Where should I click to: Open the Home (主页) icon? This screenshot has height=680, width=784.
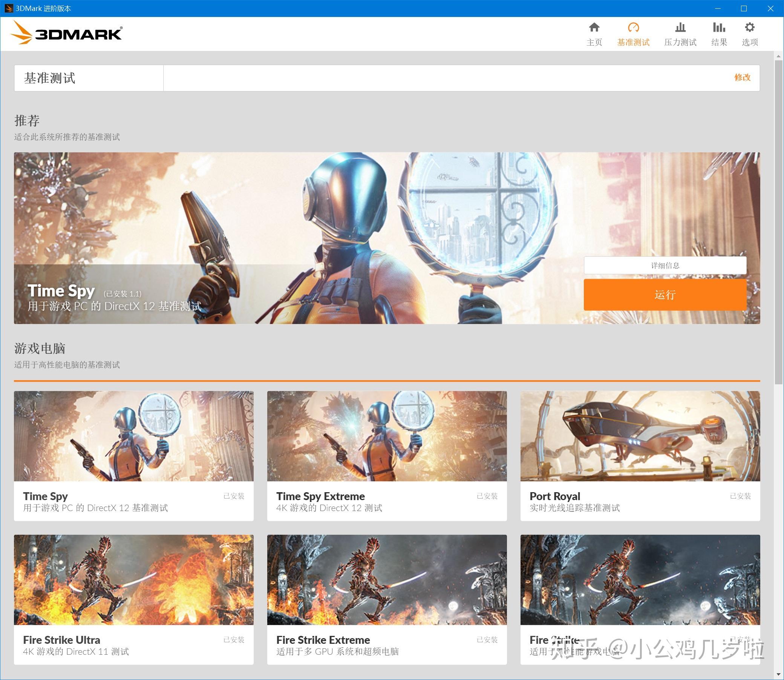(594, 28)
